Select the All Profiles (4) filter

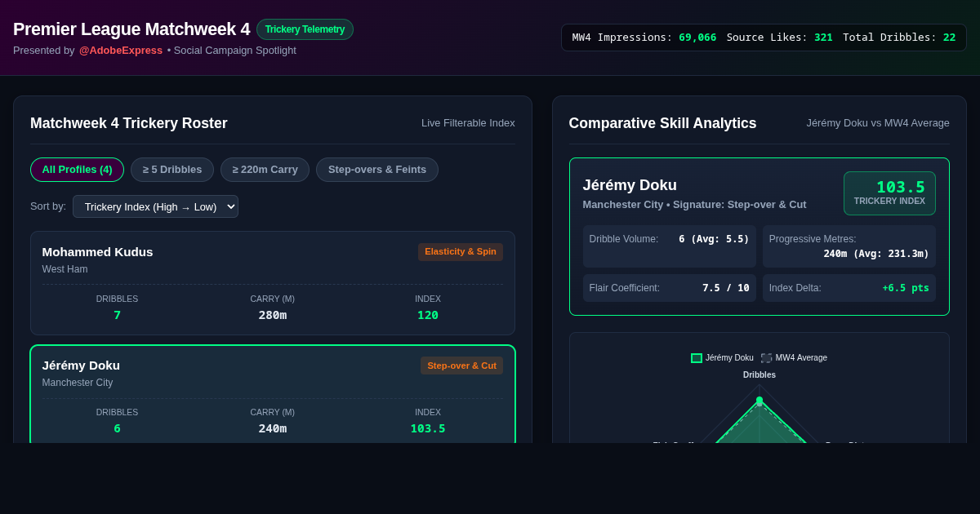77,170
